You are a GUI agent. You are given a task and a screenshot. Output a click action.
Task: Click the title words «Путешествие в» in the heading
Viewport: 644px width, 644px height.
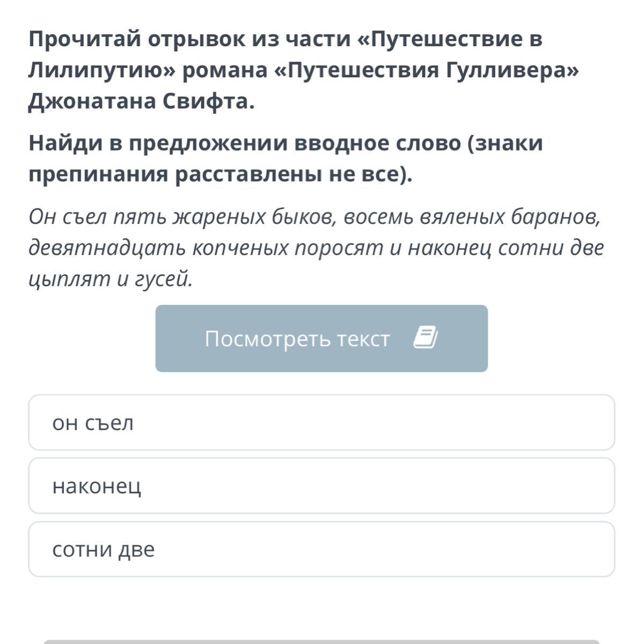[x=455, y=39]
